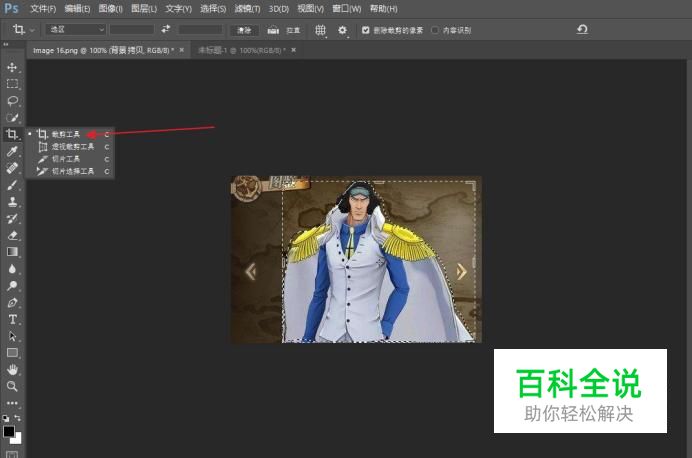Enable the 内容识别 checkbox
692x458 pixels.
coord(435,30)
